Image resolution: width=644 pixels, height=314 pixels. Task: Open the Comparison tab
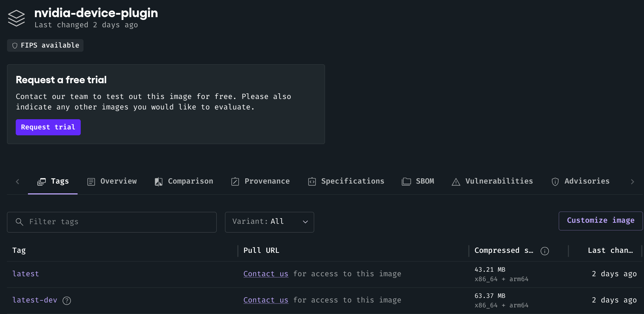click(x=184, y=181)
